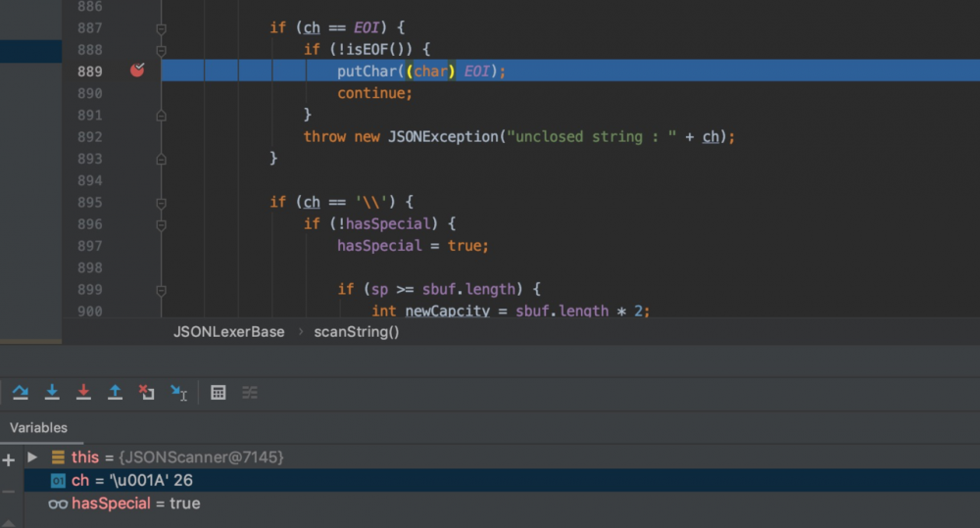This screenshot has width=980, height=528.
Task: Click the Run to Cursor icon
Action: pos(178,393)
